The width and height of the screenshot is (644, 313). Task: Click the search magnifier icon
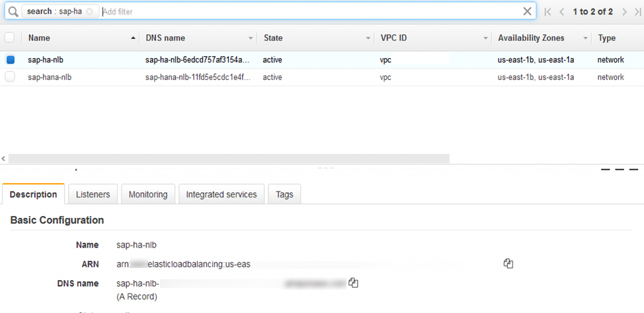point(13,12)
